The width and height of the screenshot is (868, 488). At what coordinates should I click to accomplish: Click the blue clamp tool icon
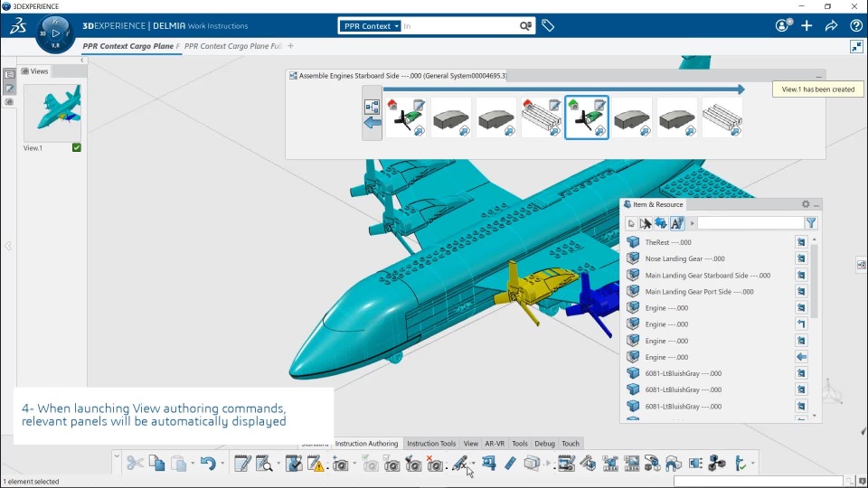(x=489, y=463)
